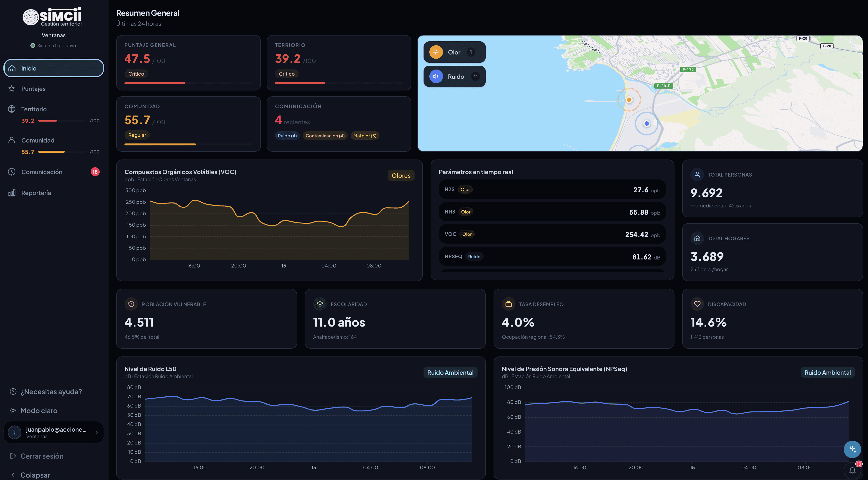Switch to Modo claro theme
The height and width of the screenshot is (480, 868).
pyautogui.click(x=39, y=410)
